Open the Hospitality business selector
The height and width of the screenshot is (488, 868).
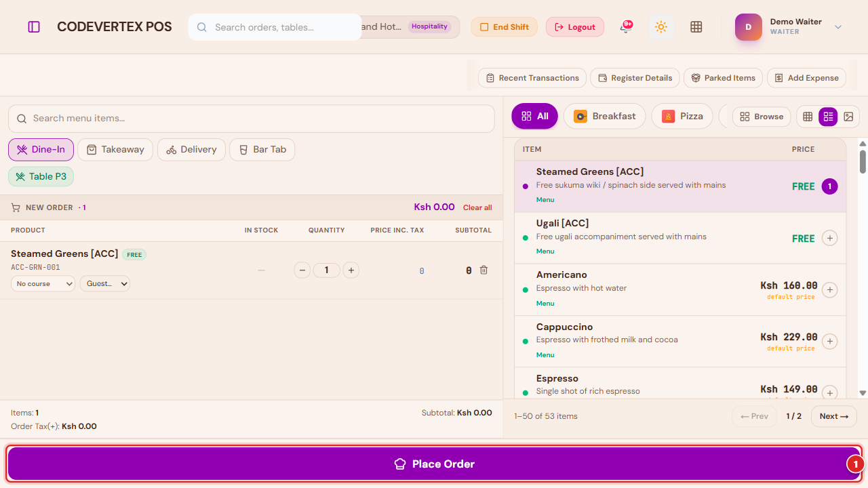pos(410,27)
